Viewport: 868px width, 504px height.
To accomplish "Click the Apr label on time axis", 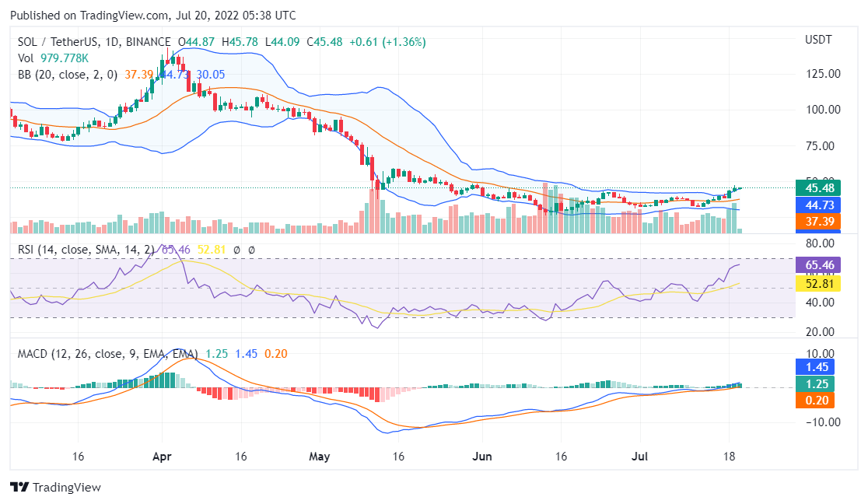I will 162,457.
